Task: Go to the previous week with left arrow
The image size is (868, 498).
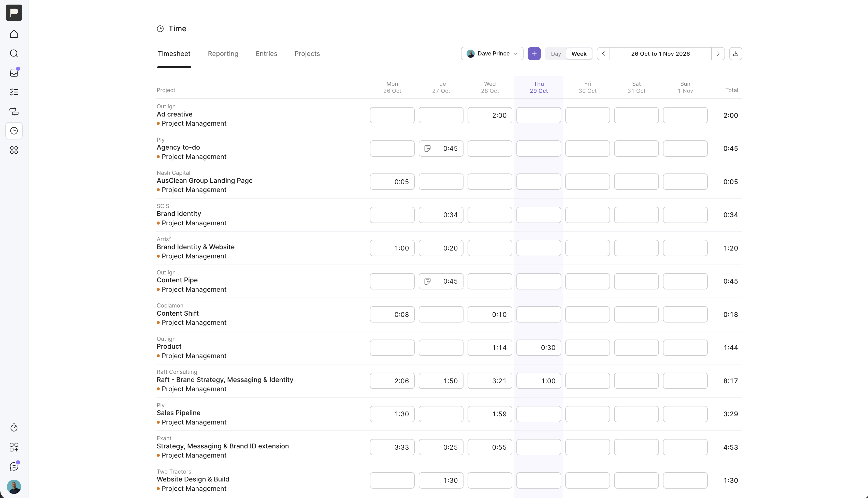Action: [x=603, y=54]
